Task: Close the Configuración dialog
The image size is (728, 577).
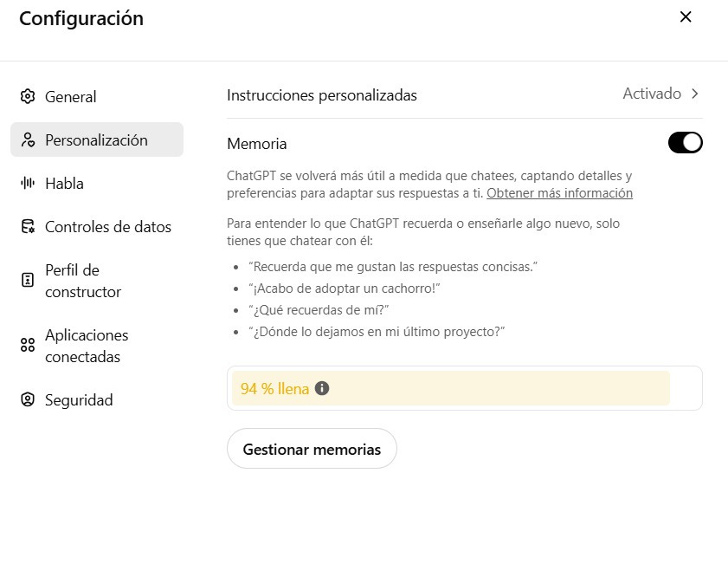Action: 686,17
